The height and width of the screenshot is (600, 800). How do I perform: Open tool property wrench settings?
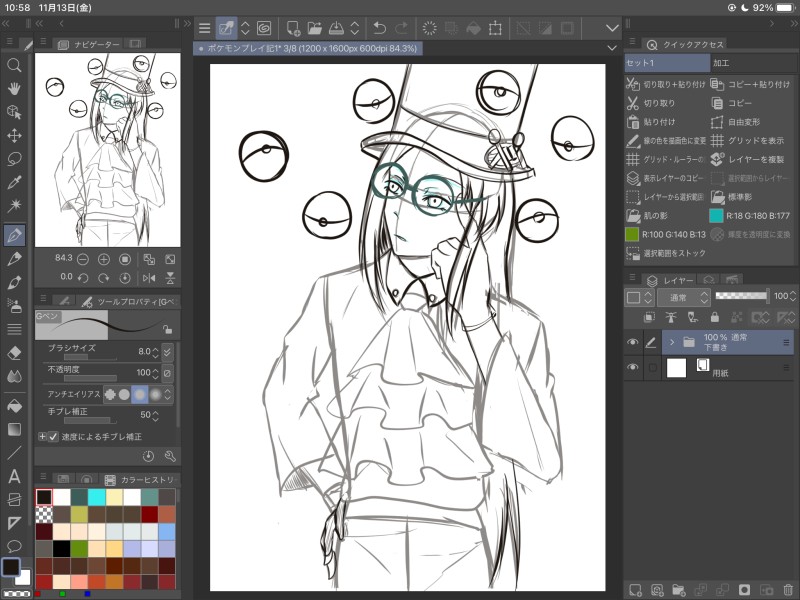pyautogui.click(x=170, y=456)
